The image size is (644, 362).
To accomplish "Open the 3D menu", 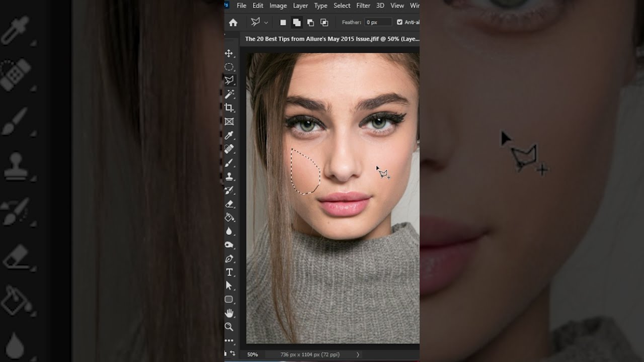I will pyautogui.click(x=380, y=6).
